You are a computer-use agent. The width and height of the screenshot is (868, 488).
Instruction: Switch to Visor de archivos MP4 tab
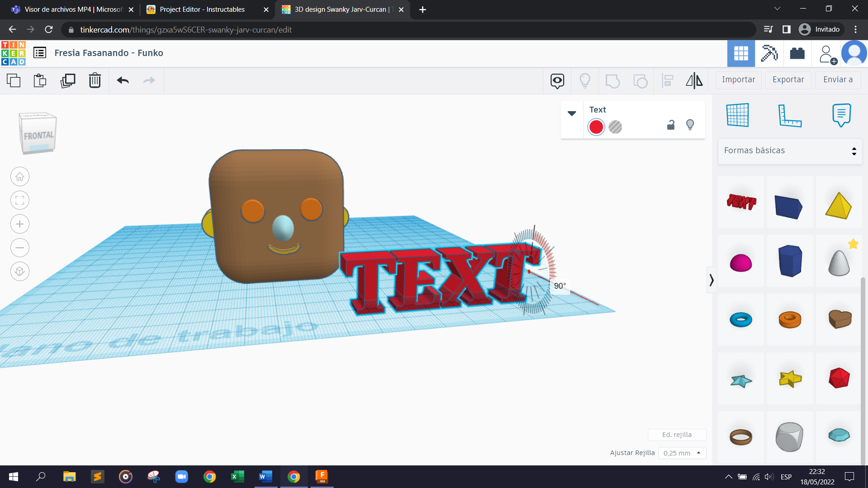tap(72, 9)
